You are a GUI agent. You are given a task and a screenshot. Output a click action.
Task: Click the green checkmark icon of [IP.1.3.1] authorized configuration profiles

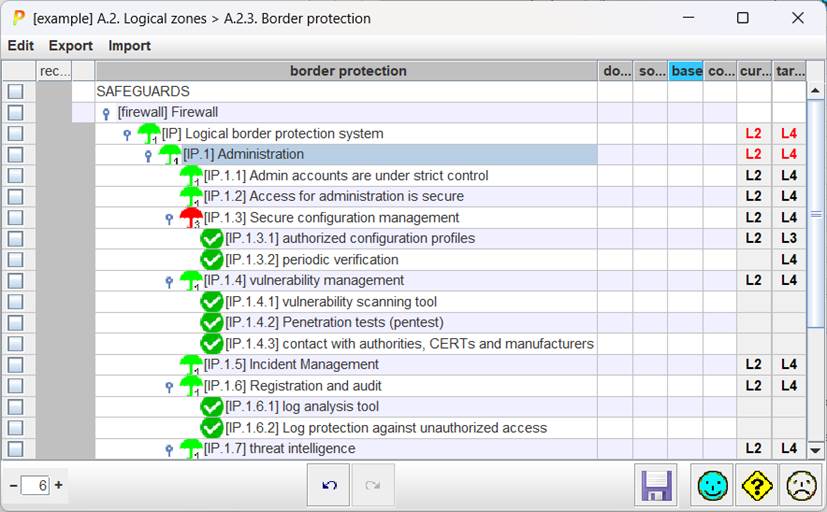tap(212, 238)
